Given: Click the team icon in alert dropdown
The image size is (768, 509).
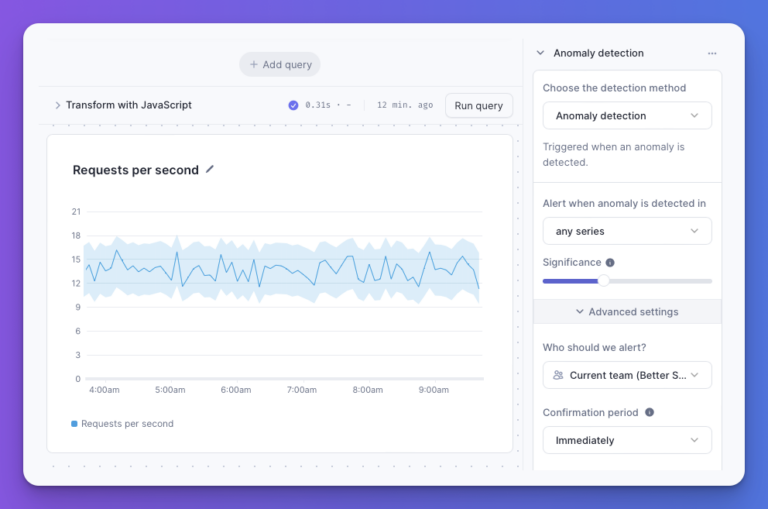Looking at the screenshot, I should click(558, 375).
